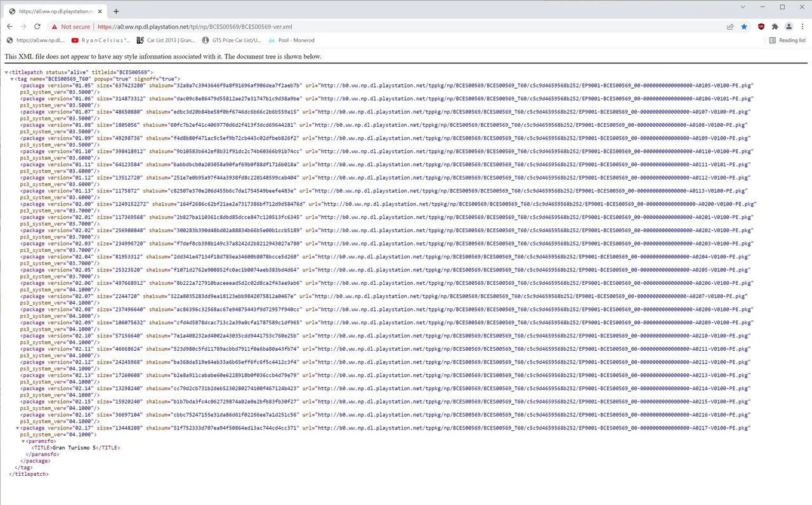Select the a0.ww.np.dl.playstation.net tab

pyautogui.click(x=56, y=11)
